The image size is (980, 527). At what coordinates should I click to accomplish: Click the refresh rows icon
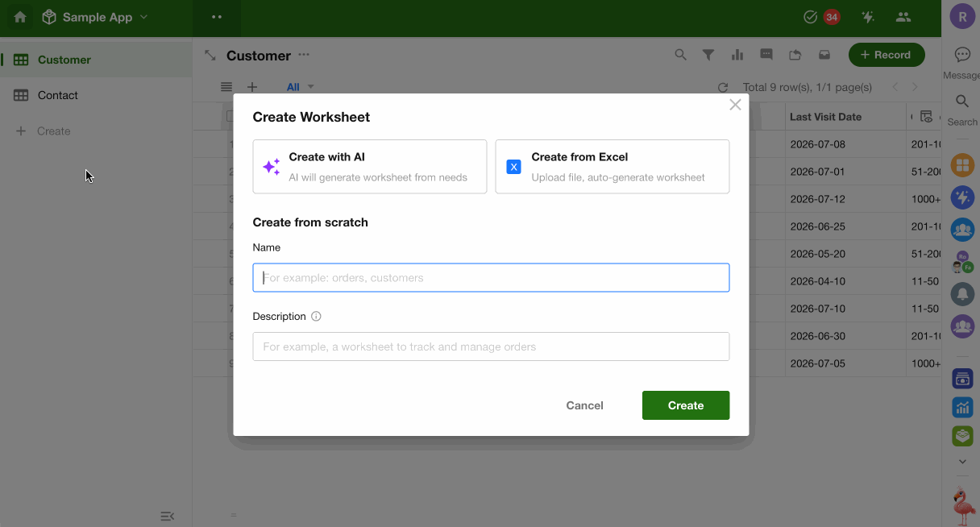coord(723,87)
